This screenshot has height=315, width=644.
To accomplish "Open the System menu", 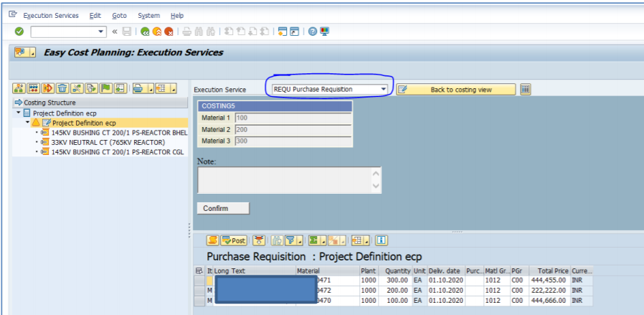I will 148,16.
